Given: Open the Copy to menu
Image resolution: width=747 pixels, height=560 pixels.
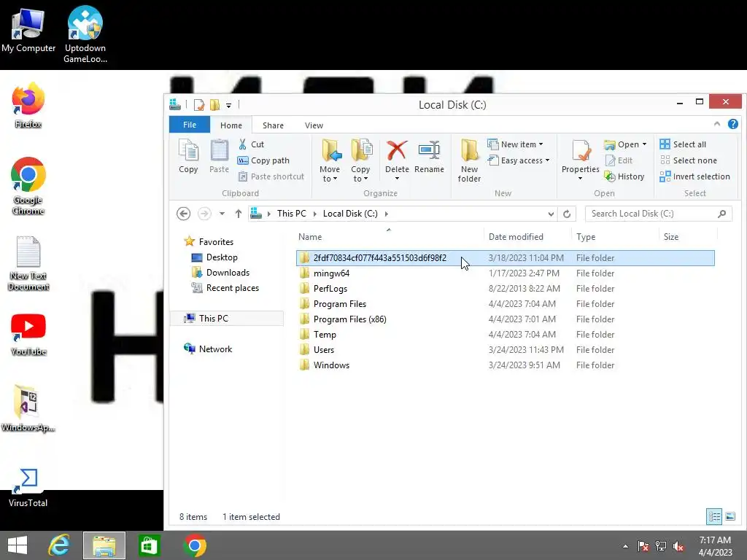Looking at the screenshot, I should click(x=360, y=160).
